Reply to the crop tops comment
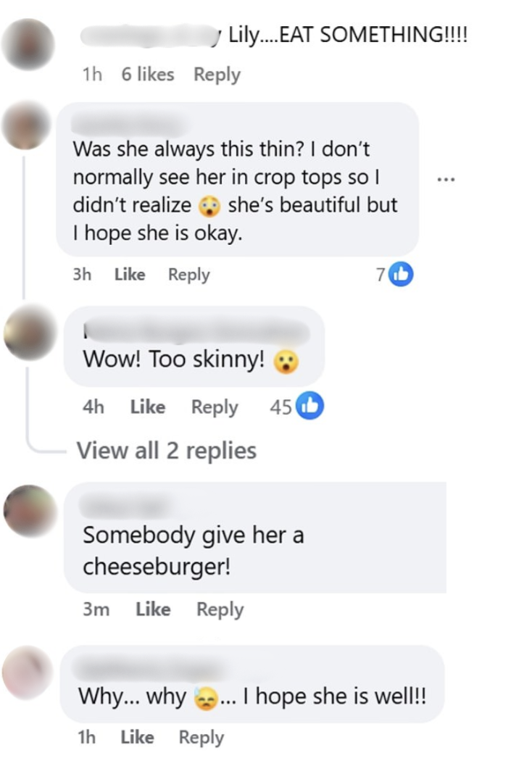 coord(188,275)
